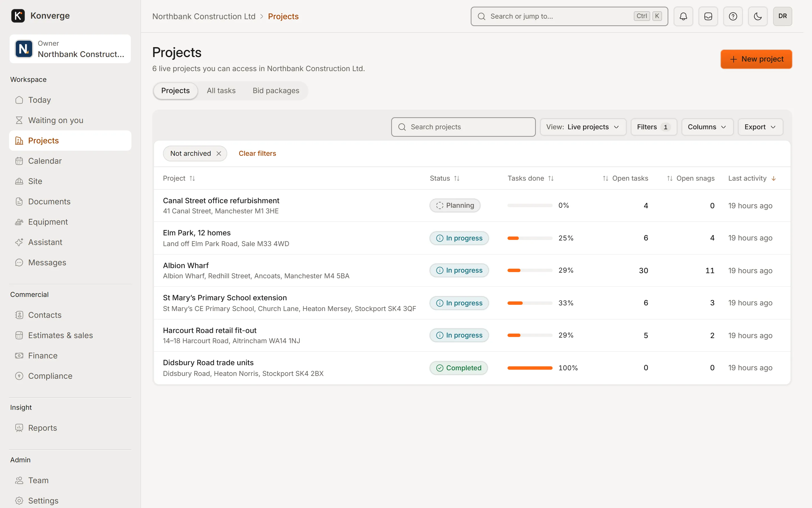
Task: Toggle dark mode moon icon
Action: [758, 16]
